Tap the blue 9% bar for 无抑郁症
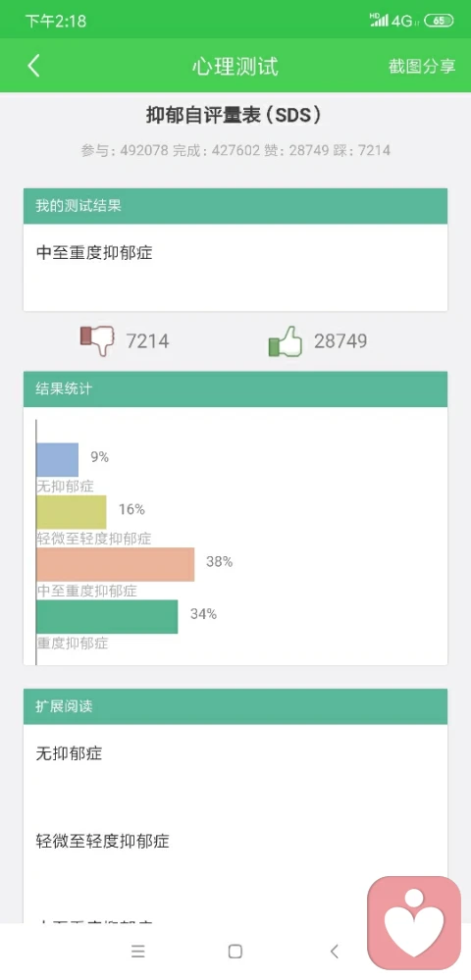471x980 pixels. pyautogui.click(x=58, y=460)
